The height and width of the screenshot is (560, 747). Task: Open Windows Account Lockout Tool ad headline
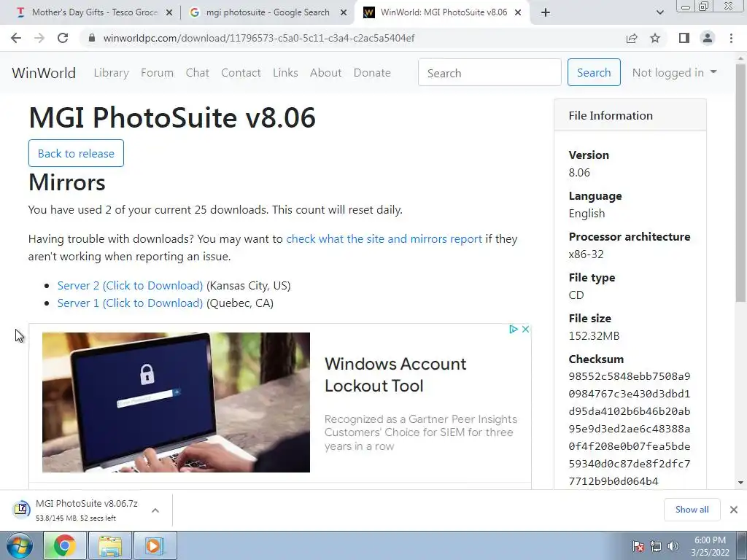[x=395, y=375]
